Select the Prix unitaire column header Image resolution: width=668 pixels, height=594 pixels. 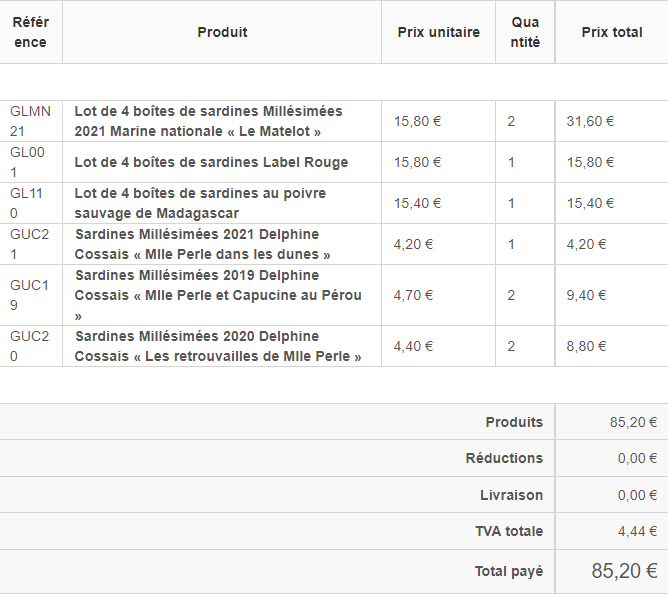(x=438, y=32)
